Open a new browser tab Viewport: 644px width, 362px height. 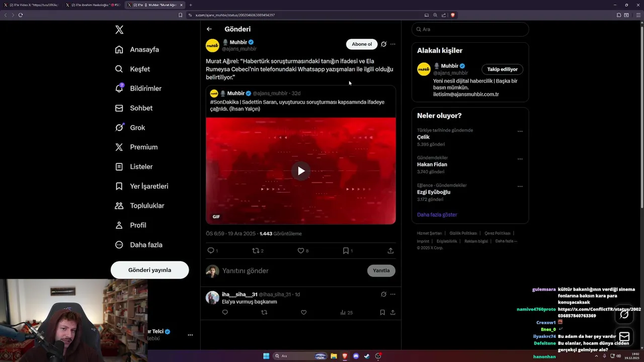tap(191, 5)
